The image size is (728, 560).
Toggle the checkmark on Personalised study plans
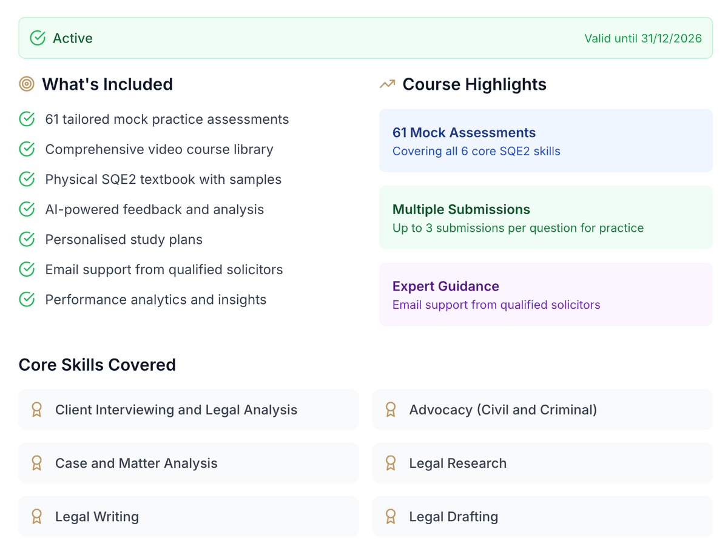[27, 239]
